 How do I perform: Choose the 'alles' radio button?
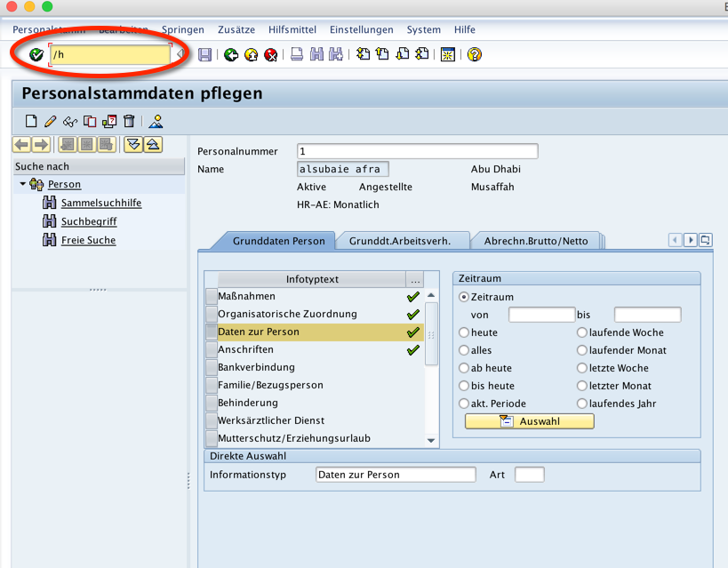point(464,350)
